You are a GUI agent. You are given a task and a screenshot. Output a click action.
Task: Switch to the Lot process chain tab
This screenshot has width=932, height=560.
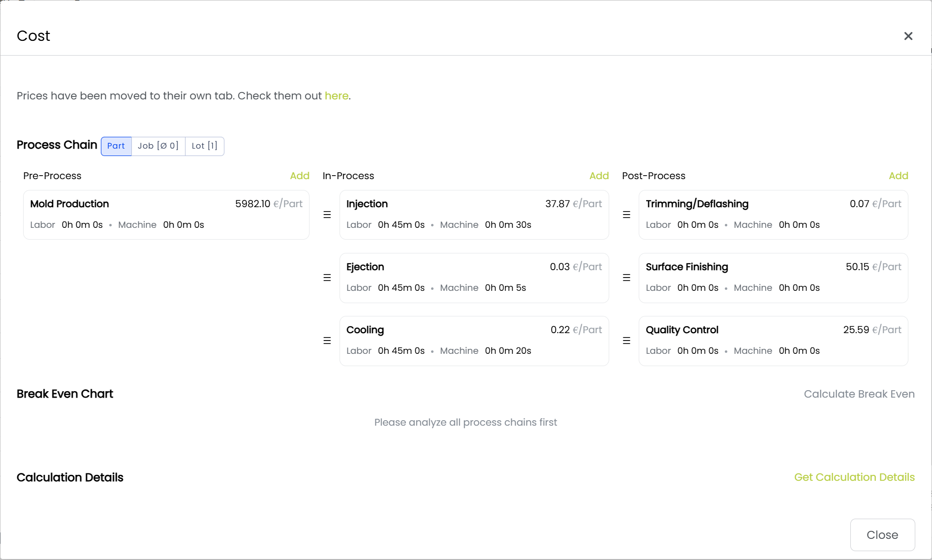(204, 146)
